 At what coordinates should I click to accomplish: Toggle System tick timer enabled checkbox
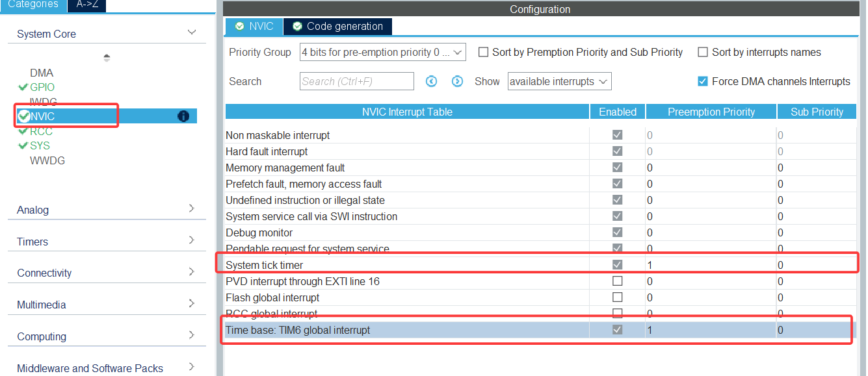pos(618,265)
